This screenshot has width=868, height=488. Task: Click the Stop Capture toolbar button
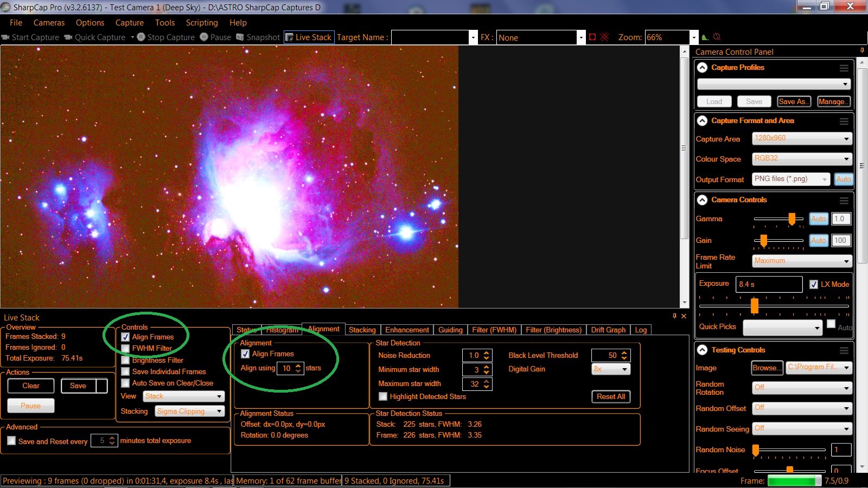pyautogui.click(x=166, y=37)
